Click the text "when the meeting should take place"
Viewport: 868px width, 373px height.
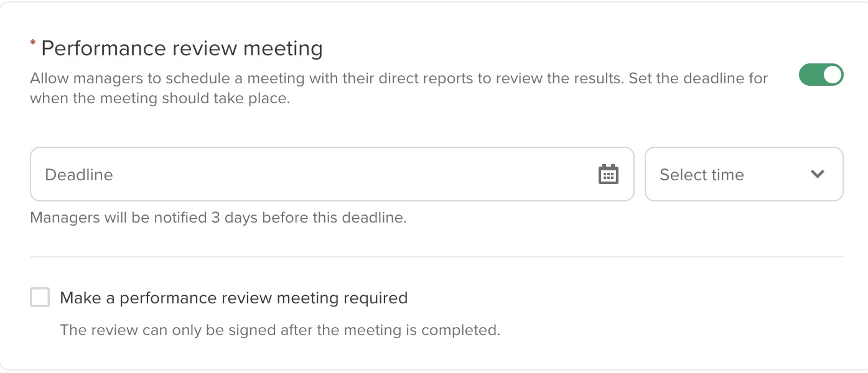(160, 99)
